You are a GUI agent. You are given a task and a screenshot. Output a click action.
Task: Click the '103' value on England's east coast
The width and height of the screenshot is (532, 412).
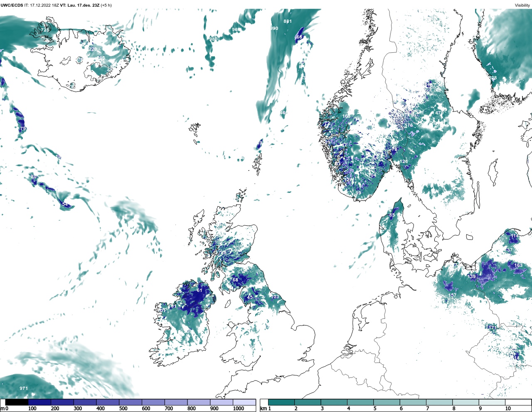tap(275, 296)
